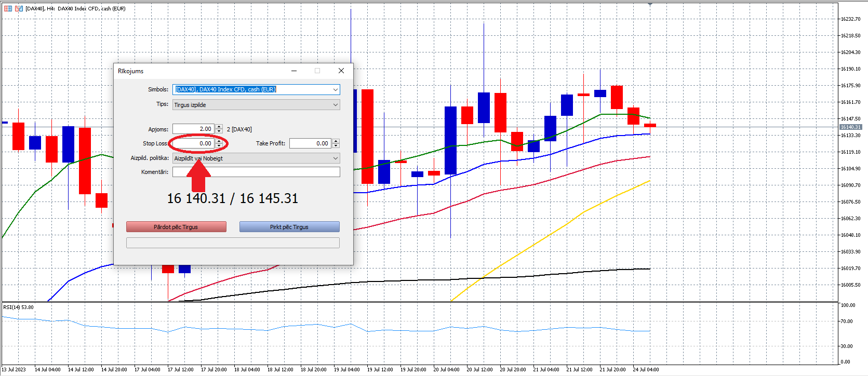Click the Pārdot pēc Tirgus sell button

coord(176,227)
